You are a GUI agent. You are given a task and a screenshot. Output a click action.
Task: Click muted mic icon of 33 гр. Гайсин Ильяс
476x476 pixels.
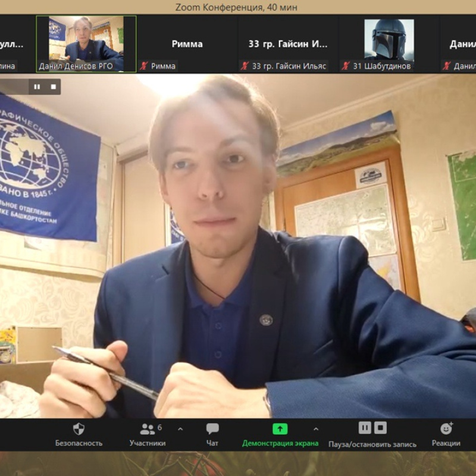[x=245, y=66]
